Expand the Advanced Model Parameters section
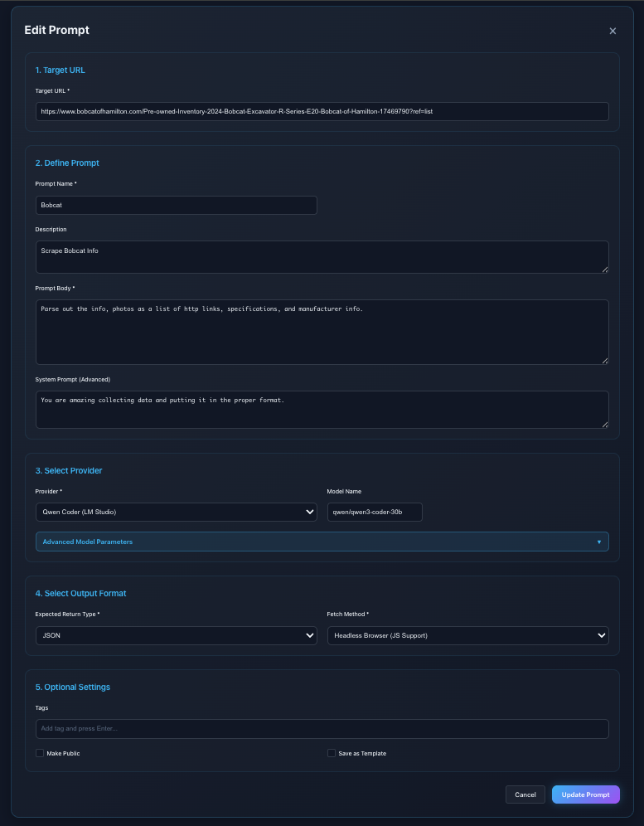 322,541
